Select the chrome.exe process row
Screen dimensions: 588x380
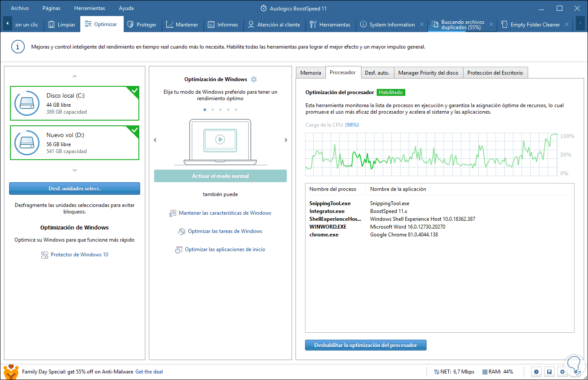(440, 235)
